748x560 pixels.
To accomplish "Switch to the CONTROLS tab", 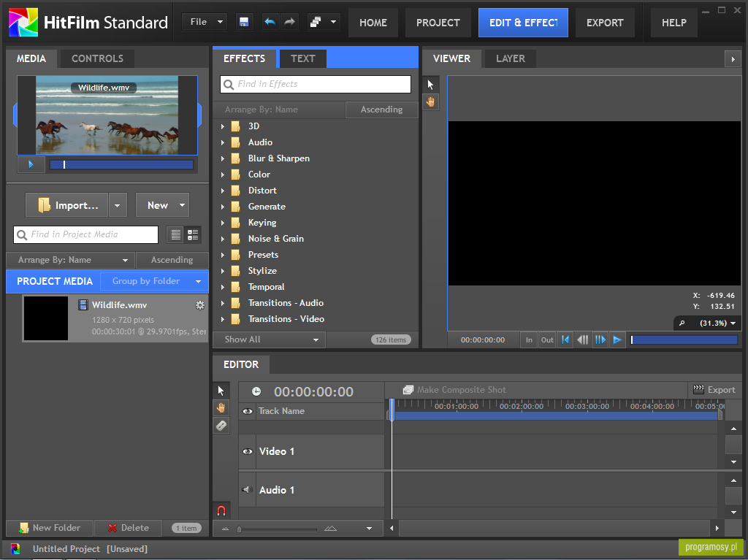I will coord(97,58).
